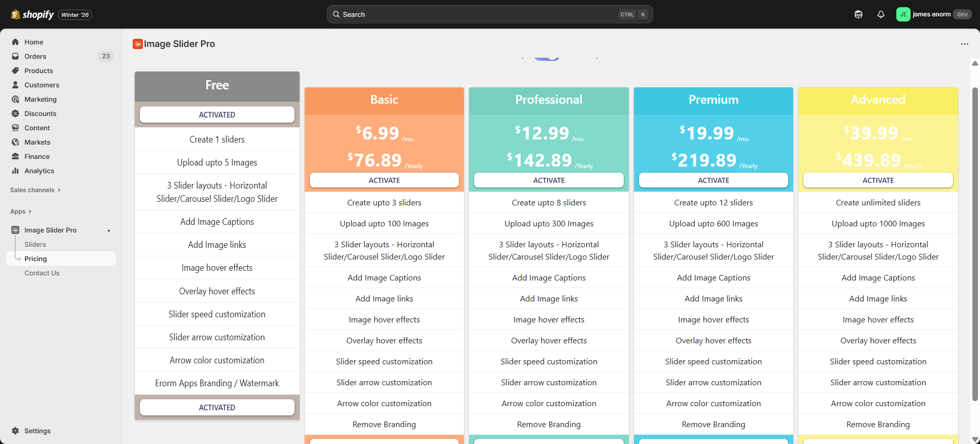This screenshot has height=444, width=980.
Task: Expand the Sales channels section
Action: 35,190
